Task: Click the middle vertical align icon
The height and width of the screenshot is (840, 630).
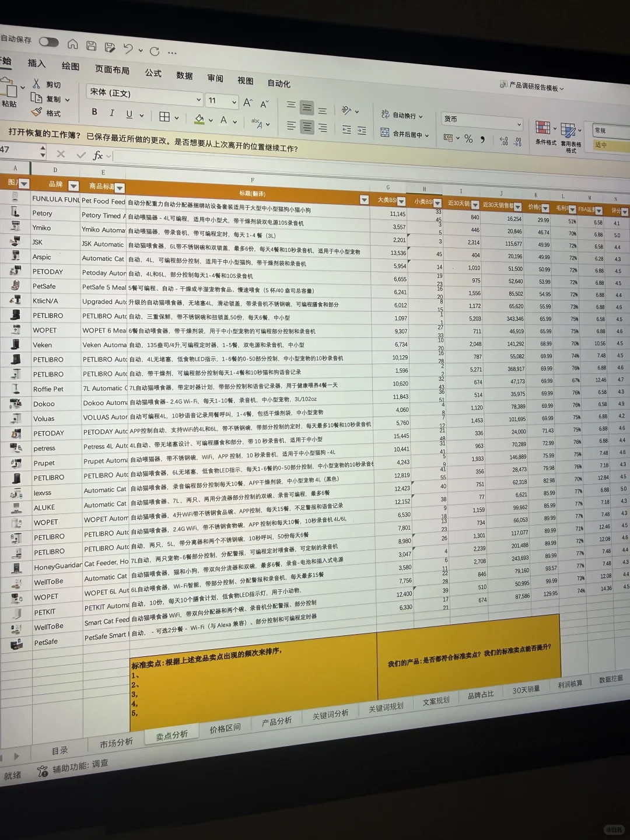Action: [307, 108]
